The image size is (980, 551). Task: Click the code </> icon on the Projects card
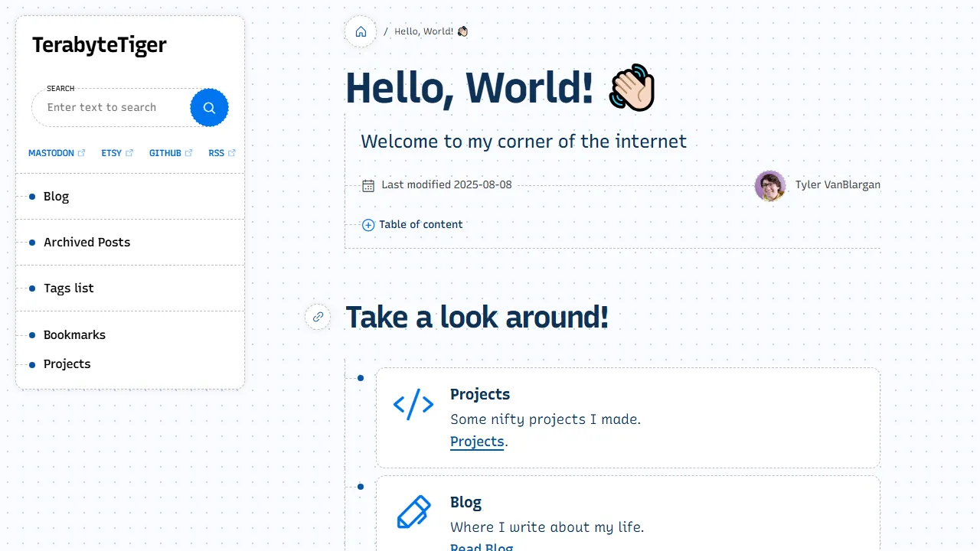413,405
